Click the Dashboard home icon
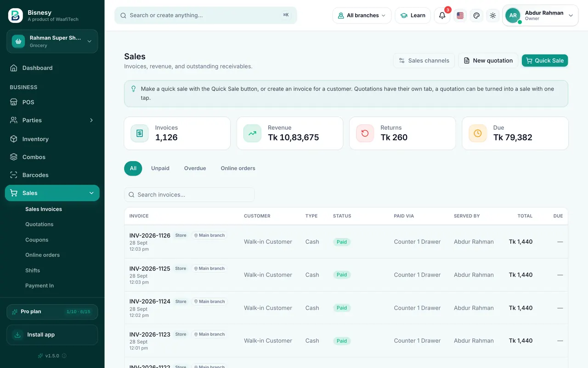Viewport: 588px width, 368px height. pos(14,68)
